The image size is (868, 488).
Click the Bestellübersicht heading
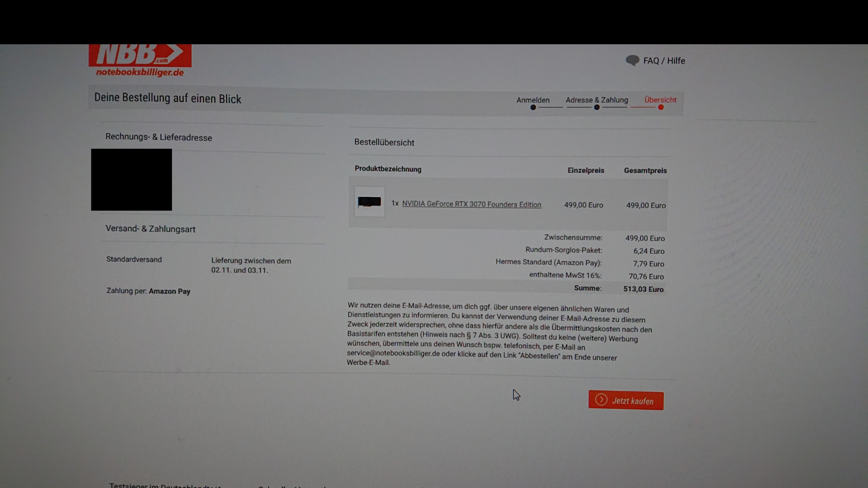tap(384, 143)
